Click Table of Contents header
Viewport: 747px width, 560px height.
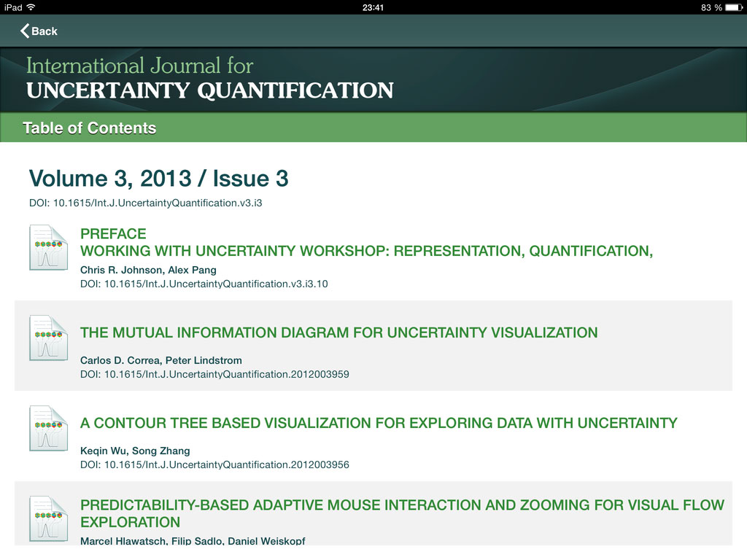[x=90, y=128]
